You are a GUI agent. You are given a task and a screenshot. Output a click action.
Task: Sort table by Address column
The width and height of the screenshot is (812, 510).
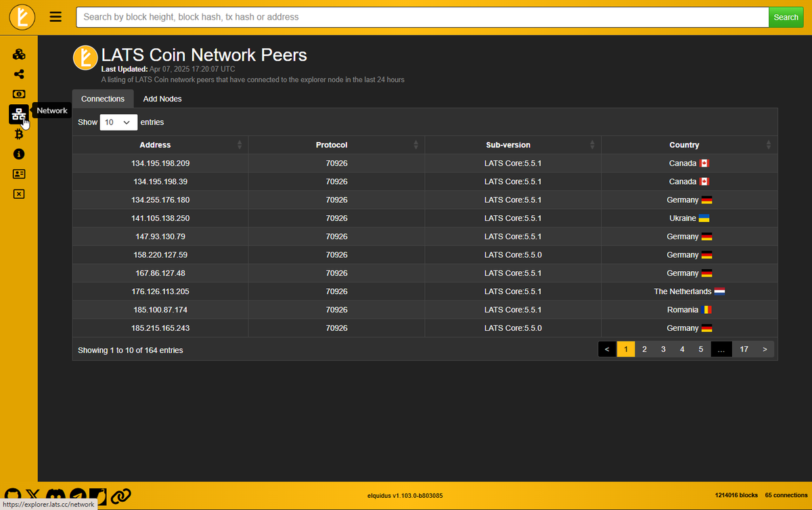click(160, 145)
